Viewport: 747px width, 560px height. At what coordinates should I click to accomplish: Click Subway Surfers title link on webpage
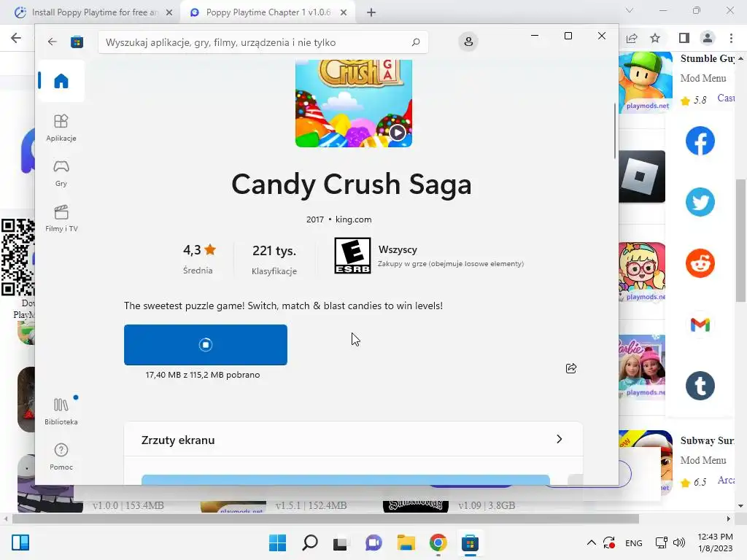tap(707, 440)
